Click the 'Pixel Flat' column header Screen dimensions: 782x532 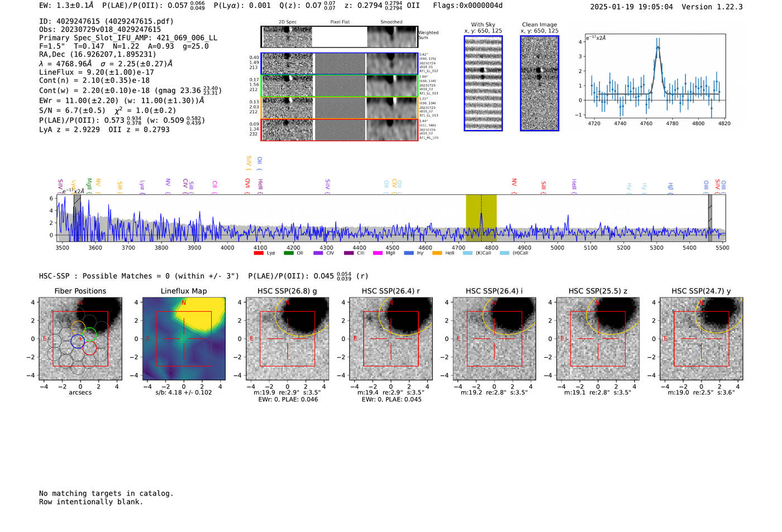pos(340,22)
